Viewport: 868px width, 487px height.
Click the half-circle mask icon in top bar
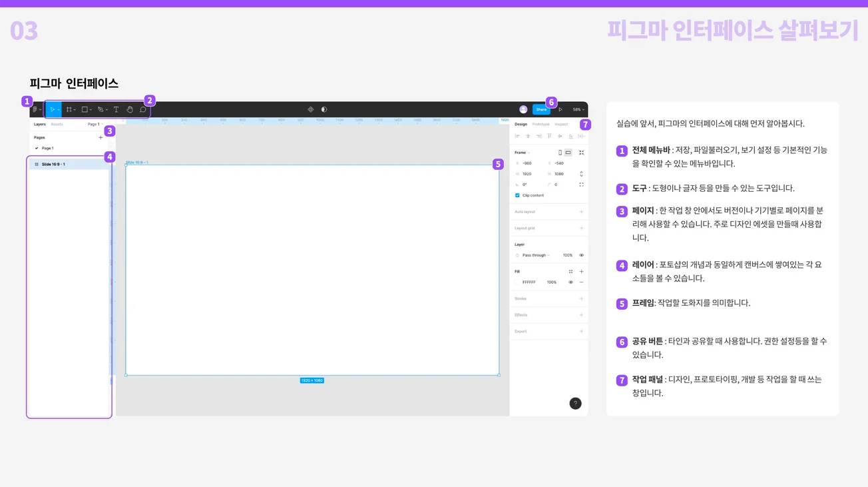coord(324,109)
